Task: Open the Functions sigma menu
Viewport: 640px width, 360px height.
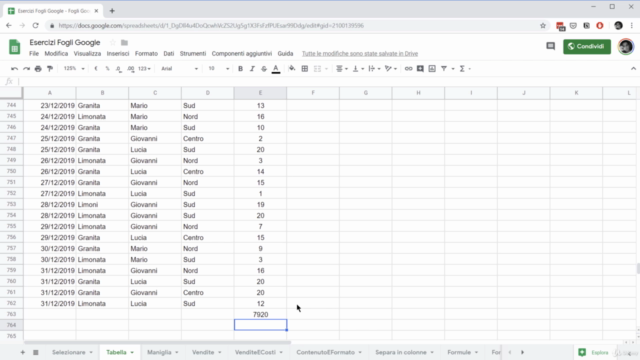Action: 464,69
